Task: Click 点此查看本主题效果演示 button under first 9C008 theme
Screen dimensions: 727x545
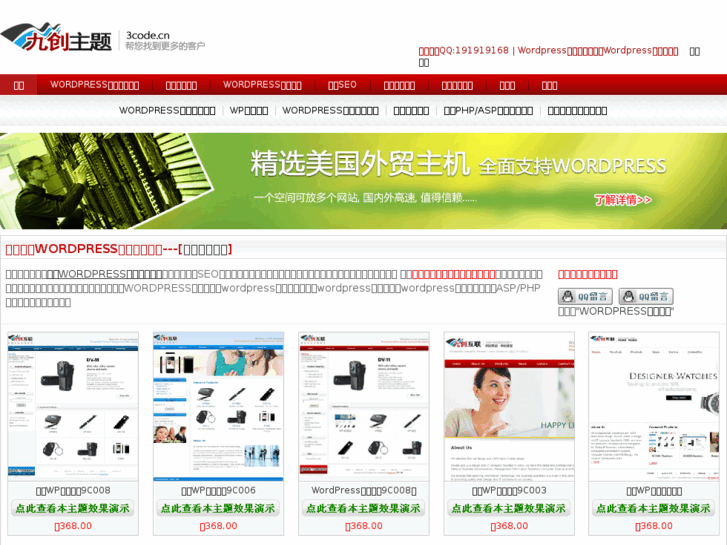Action: (x=73, y=508)
